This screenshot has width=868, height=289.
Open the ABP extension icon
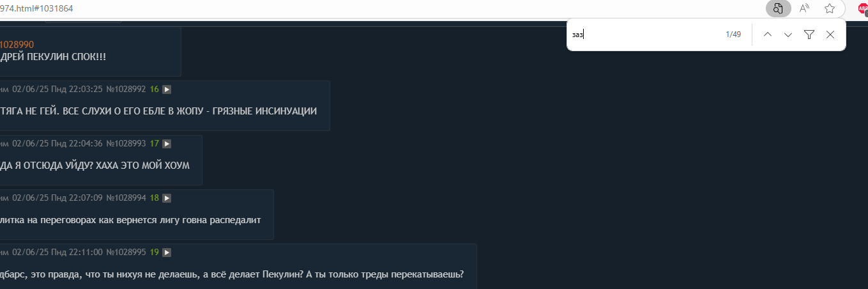tap(863, 8)
